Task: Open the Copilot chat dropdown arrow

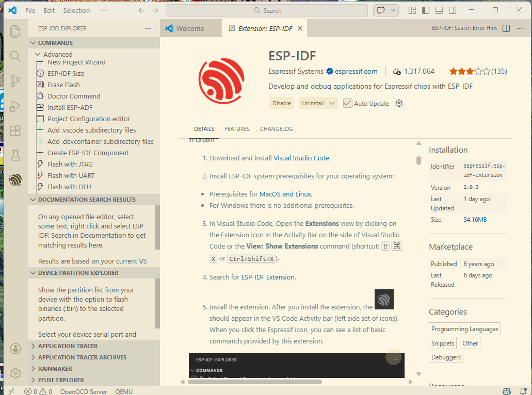Action: coord(393,10)
